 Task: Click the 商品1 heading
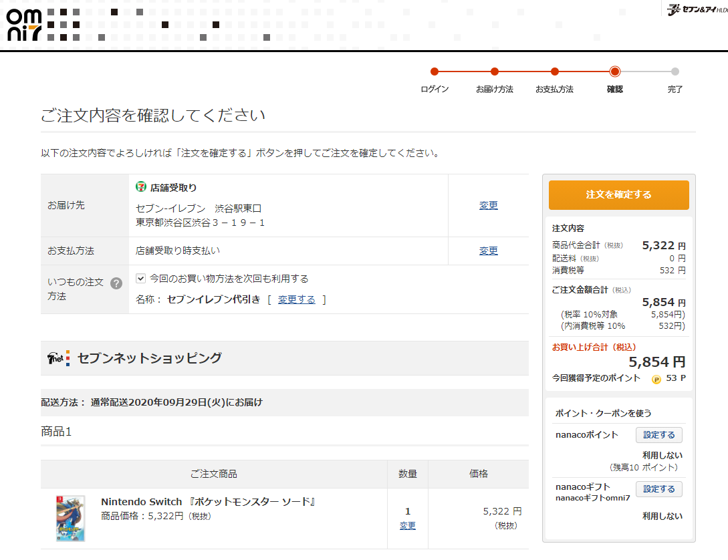[x=56, y=432]
